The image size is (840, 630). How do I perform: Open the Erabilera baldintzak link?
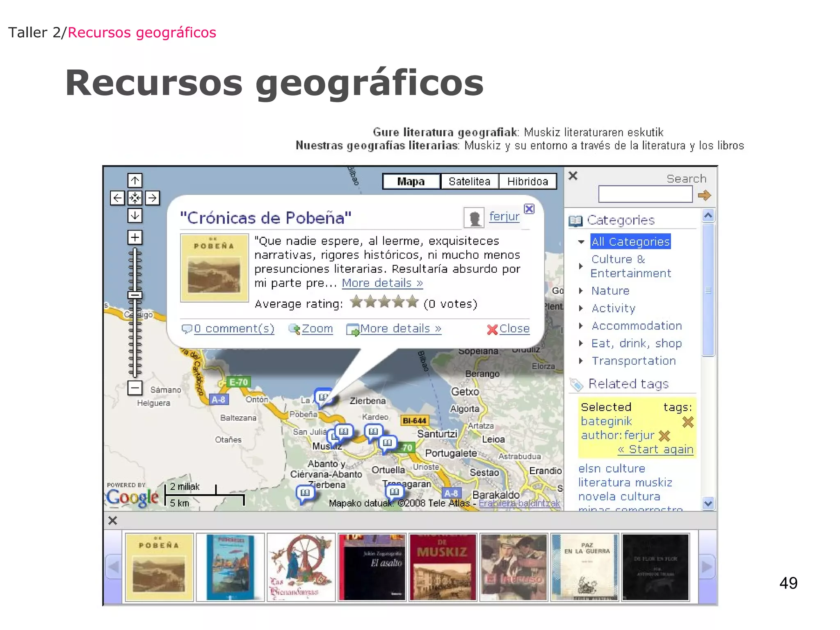[x=519, y=503]
